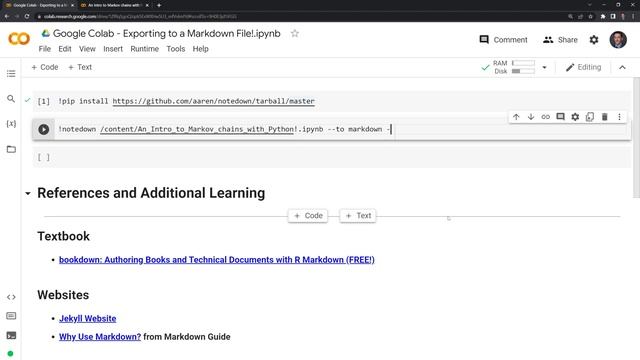Image resolution: width=640 pixels, height=360 pixels.
Task: Open the Insert menu
Action: tap(113, 49)
